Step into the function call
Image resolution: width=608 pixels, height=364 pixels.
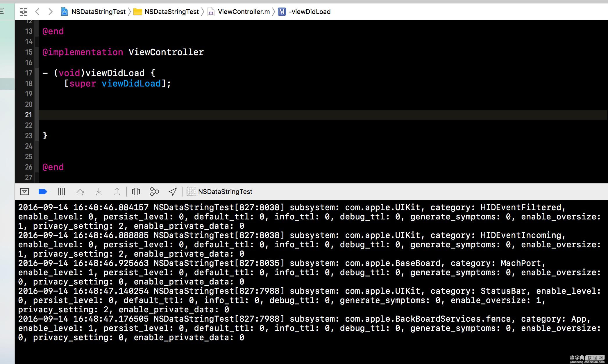99,192
